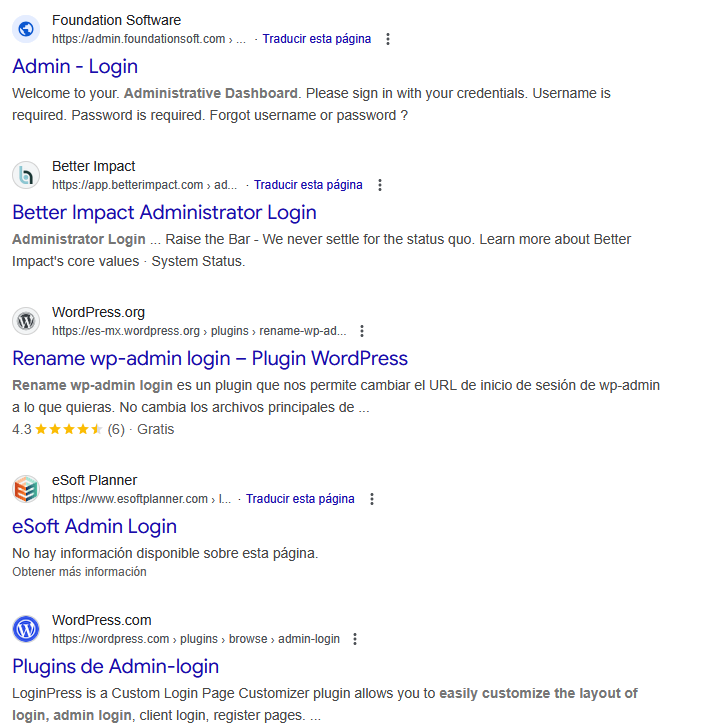Open the three-dot menu for eSoft Planner result
This screenshot has width=706, height=728.
[372, 499]
